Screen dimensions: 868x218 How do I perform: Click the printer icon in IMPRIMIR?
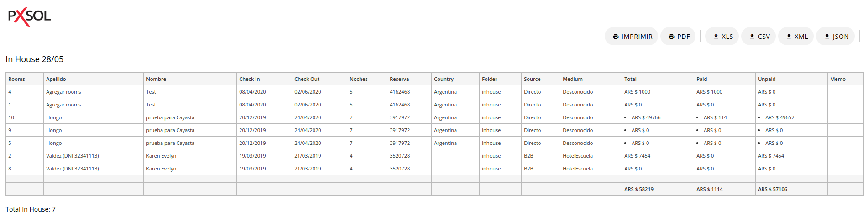[616, 37]
